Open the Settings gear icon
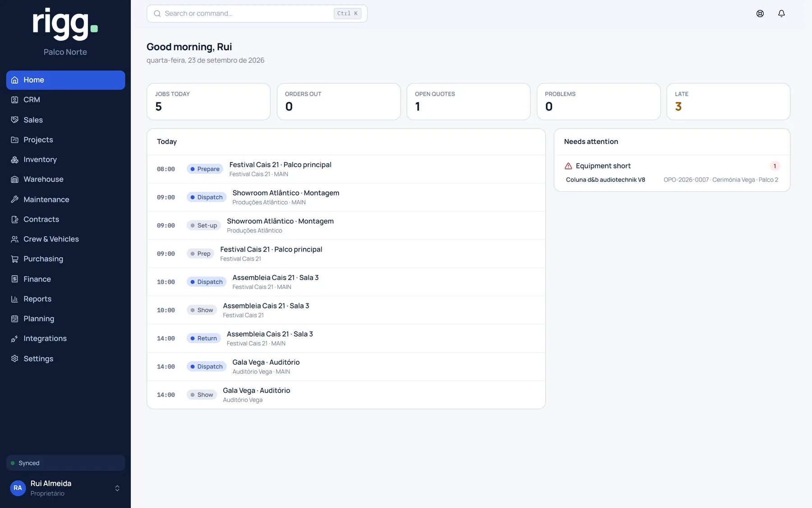Screen dimensions: 812x508 pyautogui.click(x=15, y=359)
